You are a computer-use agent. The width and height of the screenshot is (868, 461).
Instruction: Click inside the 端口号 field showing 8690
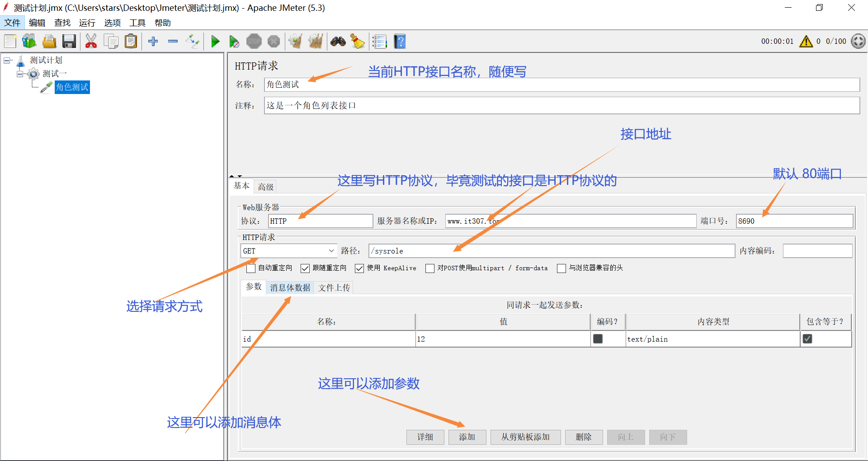tap(793, 221)
